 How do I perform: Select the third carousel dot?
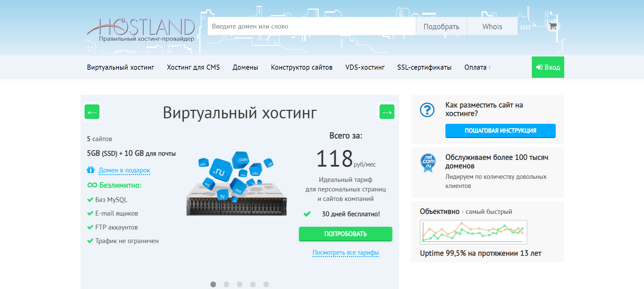tap(240, 284)
